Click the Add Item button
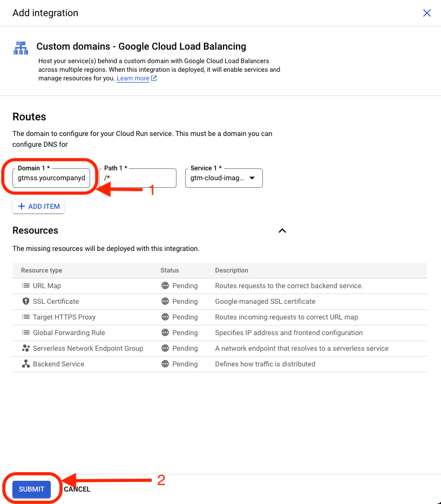Screen dimensions: 441x504 [x=38, y=207]
